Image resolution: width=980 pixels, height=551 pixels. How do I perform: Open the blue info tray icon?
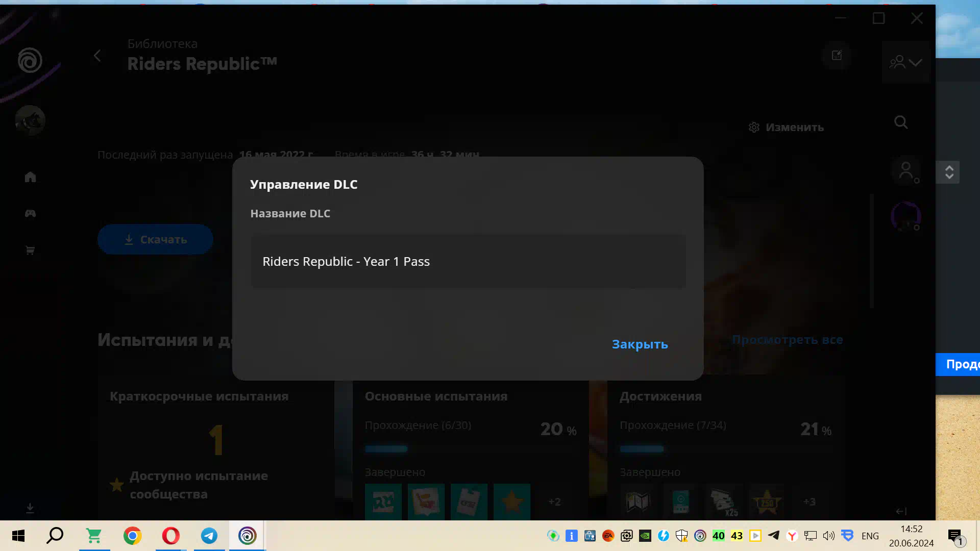572,536
